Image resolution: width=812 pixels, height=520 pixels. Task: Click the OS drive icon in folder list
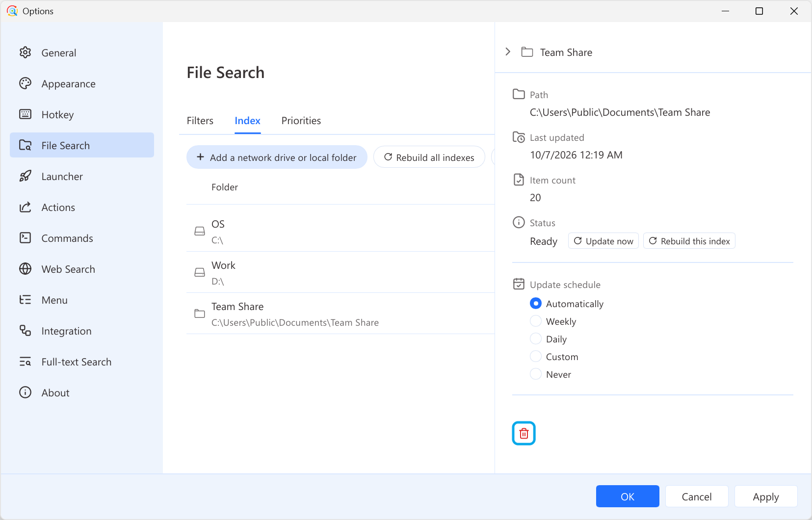pos(200,231)
